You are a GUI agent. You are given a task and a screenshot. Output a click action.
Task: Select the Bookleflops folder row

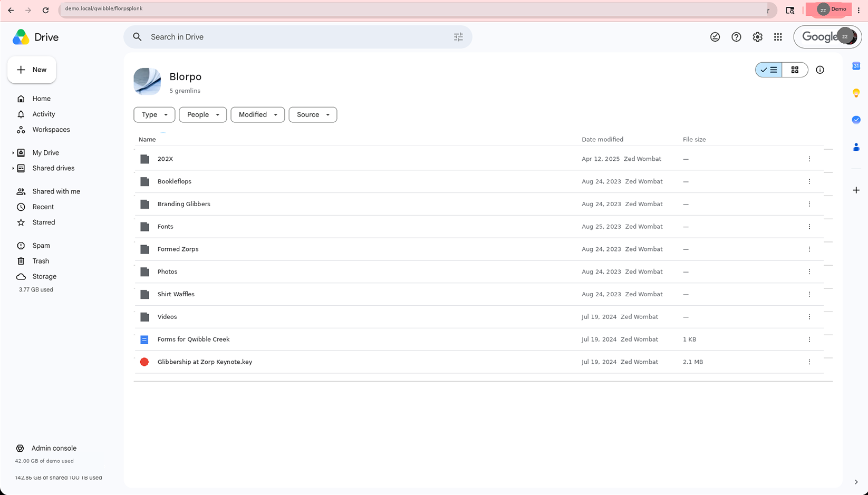[479, 181]
